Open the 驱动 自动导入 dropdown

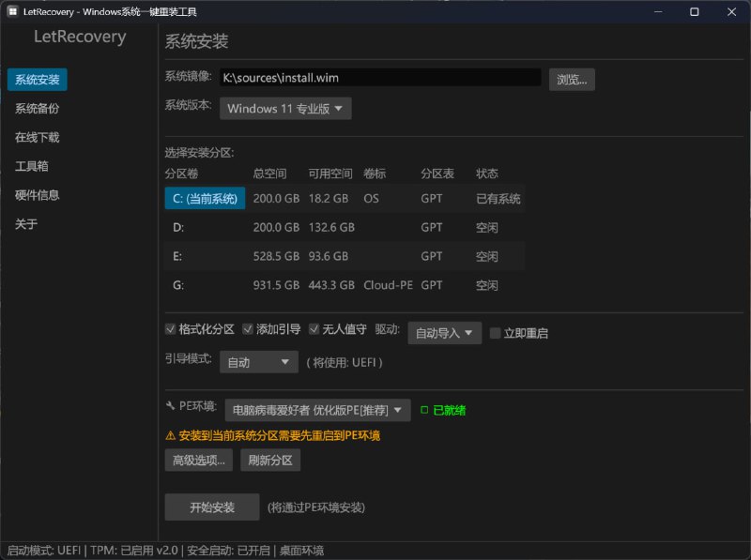pos(444,331)
